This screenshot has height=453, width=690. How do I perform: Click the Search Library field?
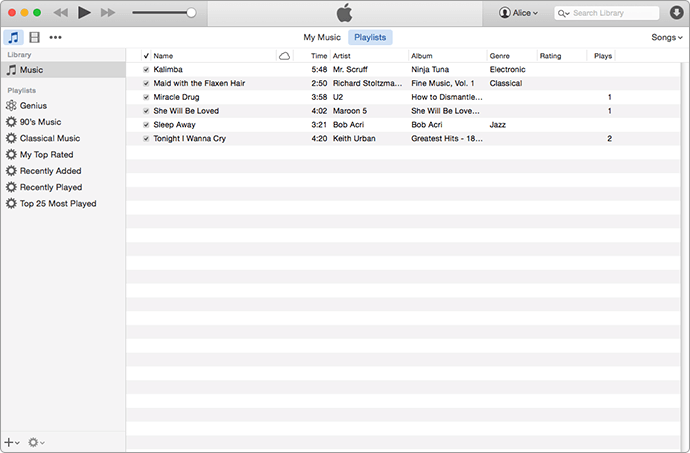click(607, 13)
